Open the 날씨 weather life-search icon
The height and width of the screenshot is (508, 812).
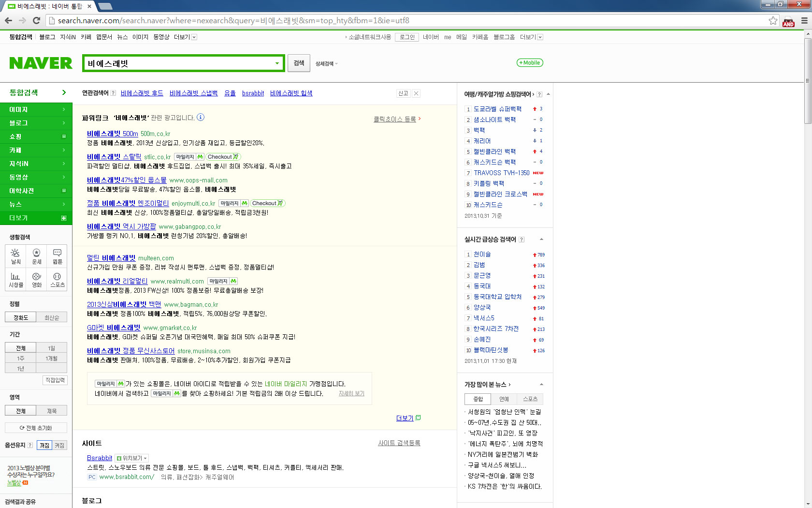(16, 256)
